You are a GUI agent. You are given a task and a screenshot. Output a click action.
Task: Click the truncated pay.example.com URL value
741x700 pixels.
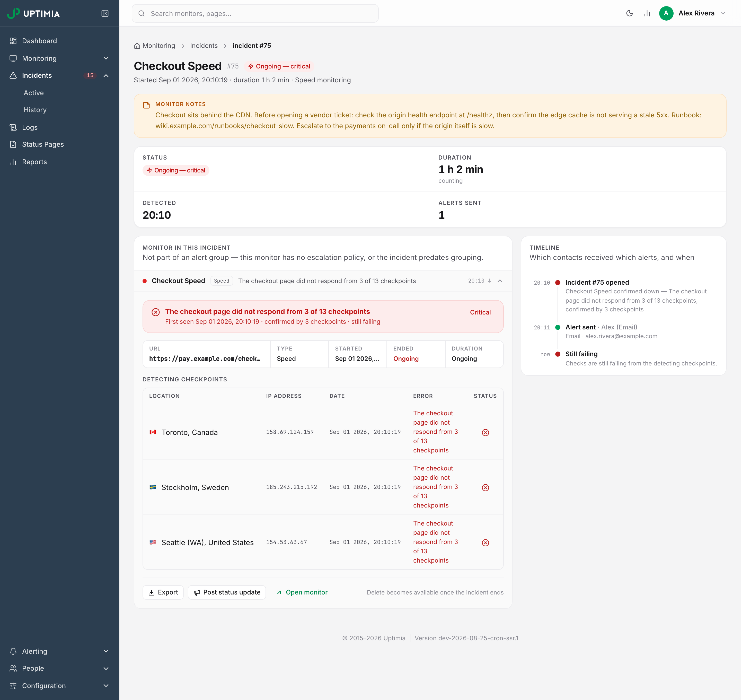tap(205, 358)
